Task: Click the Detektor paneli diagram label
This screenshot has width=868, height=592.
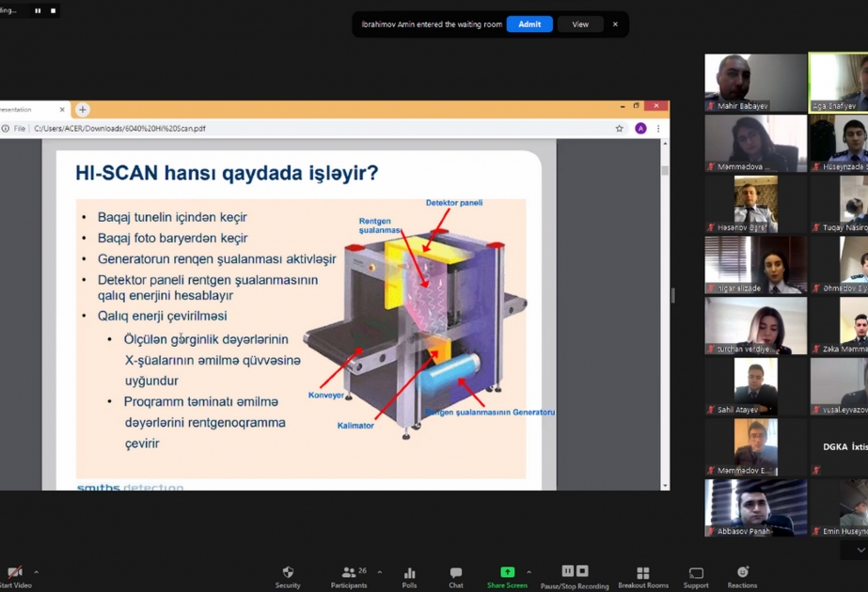Action: point(454,203)
